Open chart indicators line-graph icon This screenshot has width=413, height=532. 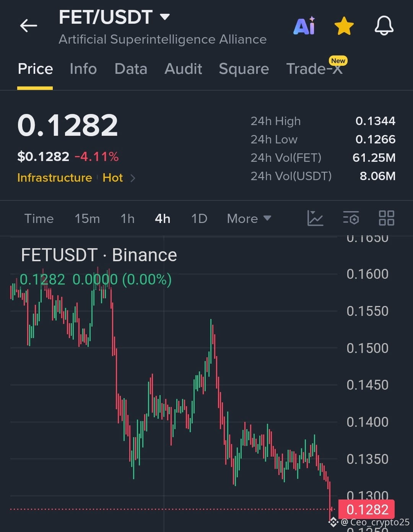(x=315, y=218)
